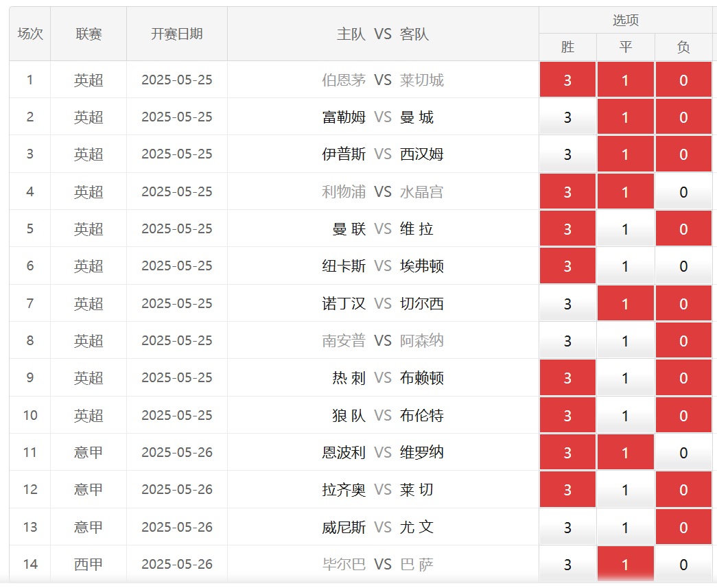Toggle win option 3 for 曼联 VS 维拉
717x588 pixels.
(567, 228)
